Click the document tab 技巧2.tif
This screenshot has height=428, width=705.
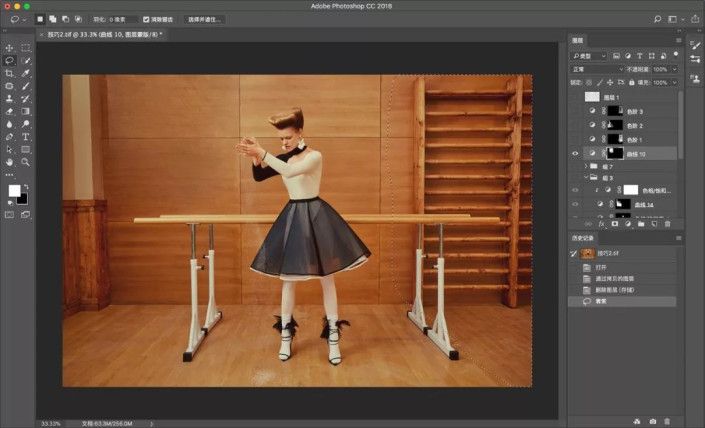105,34
